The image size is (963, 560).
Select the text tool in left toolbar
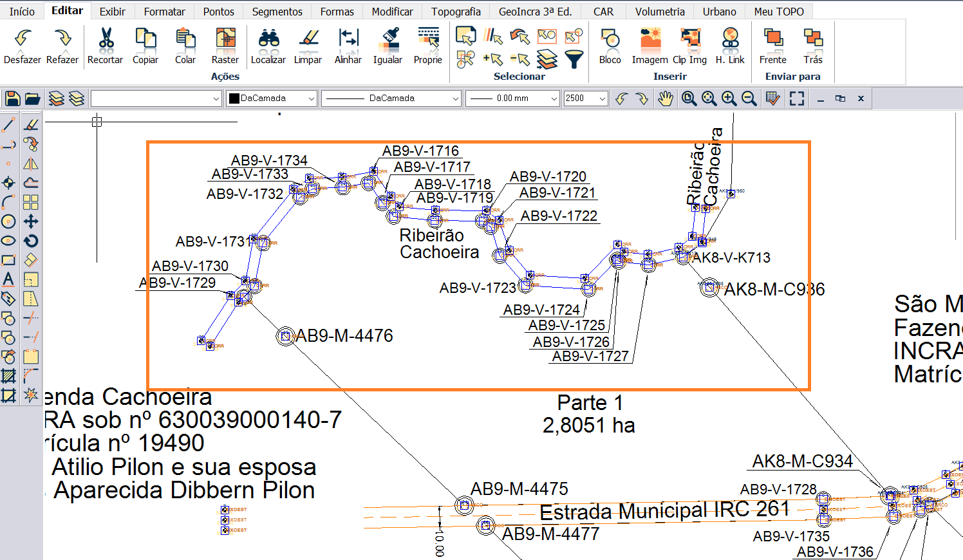(x=8, y=279)
